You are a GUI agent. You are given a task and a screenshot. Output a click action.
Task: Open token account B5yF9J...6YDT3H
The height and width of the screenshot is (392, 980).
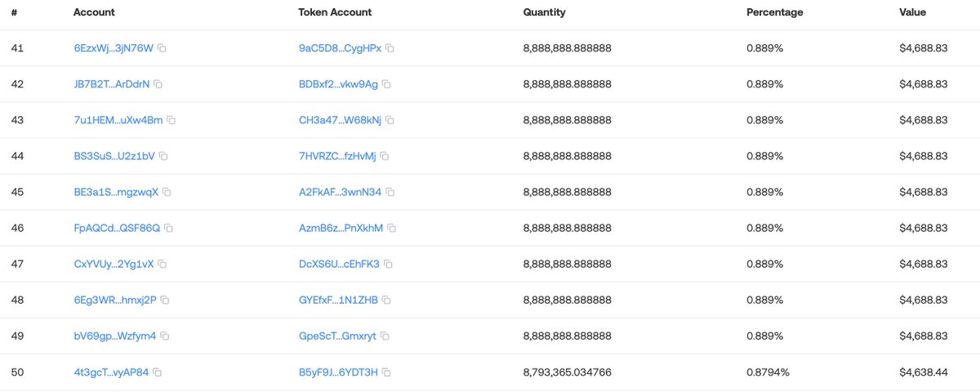(338, 372)
